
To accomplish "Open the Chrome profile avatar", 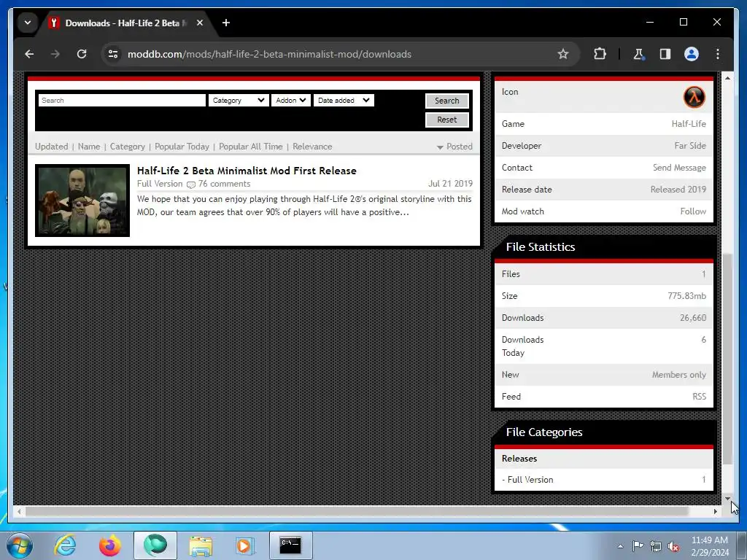I will tap(692, 54).
